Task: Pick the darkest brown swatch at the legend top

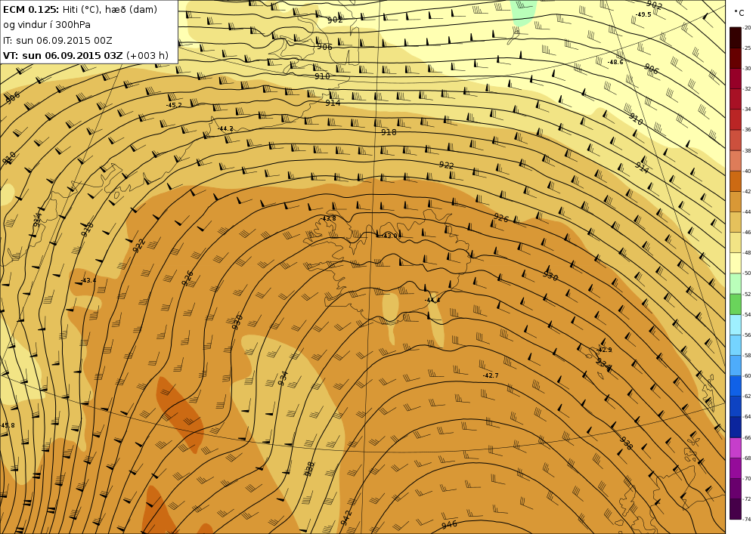Action: [736, 38]
